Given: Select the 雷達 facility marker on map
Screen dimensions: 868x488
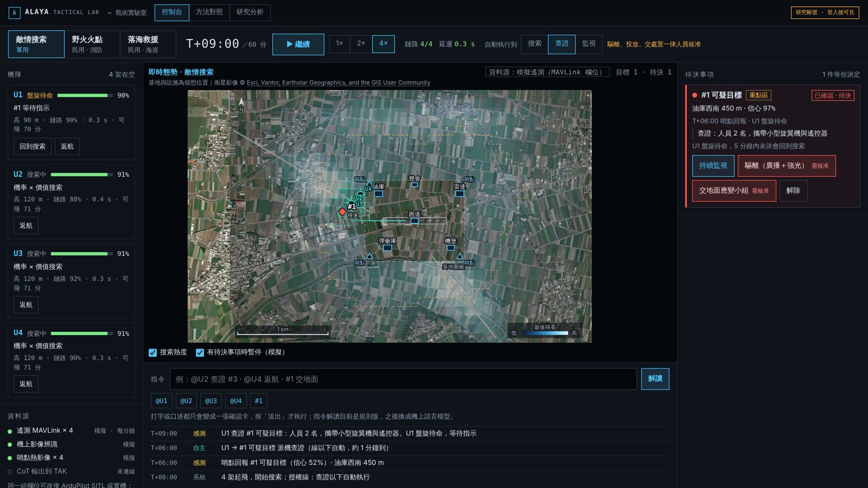Looking at the screenshot, I should (x=459, y=194).
